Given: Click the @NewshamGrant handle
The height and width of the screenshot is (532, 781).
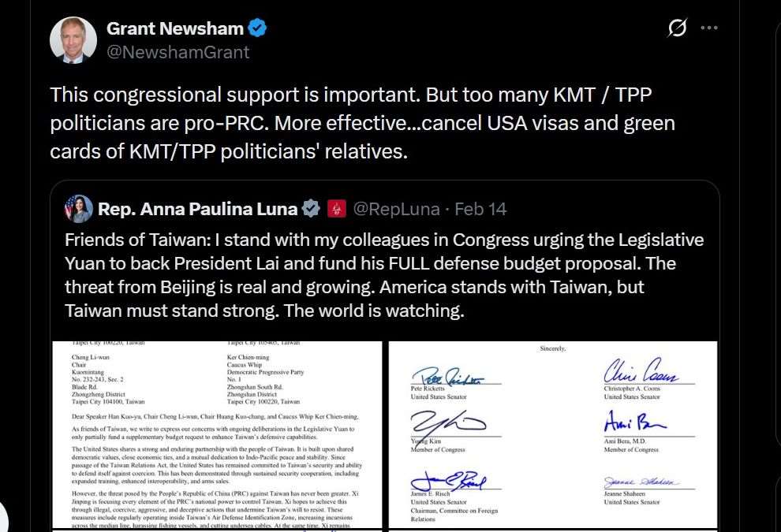Looking at the screenshot, I should [x=177, y=52].
